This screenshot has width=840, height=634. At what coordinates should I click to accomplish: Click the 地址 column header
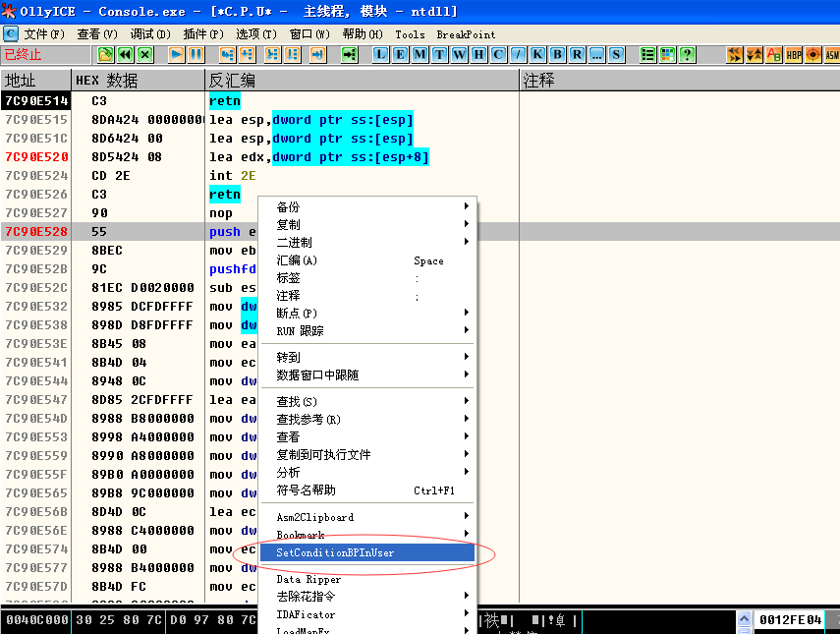click(x=35, y=81)
